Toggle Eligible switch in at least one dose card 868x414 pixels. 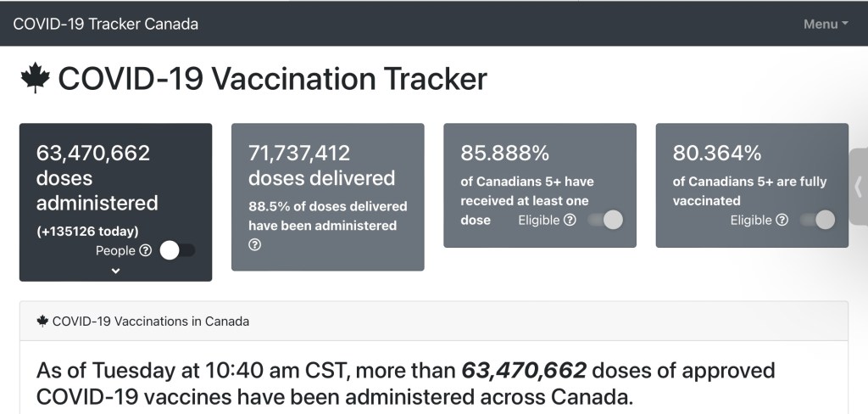tap(605, 220)
